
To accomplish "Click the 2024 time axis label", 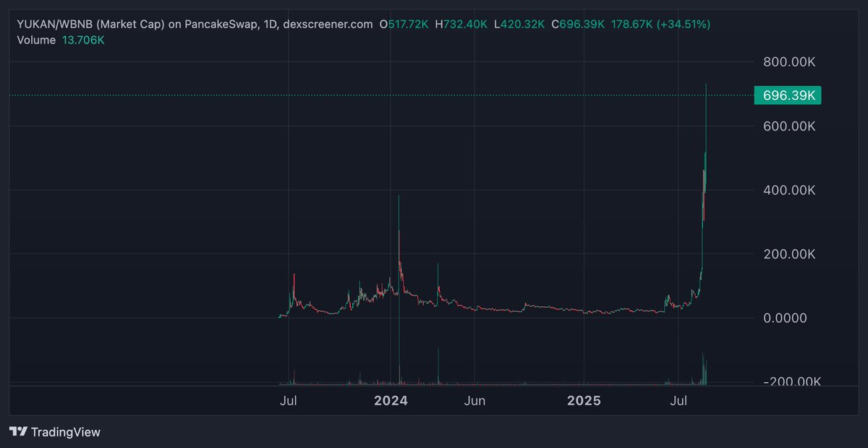I will tap(391, 400).
